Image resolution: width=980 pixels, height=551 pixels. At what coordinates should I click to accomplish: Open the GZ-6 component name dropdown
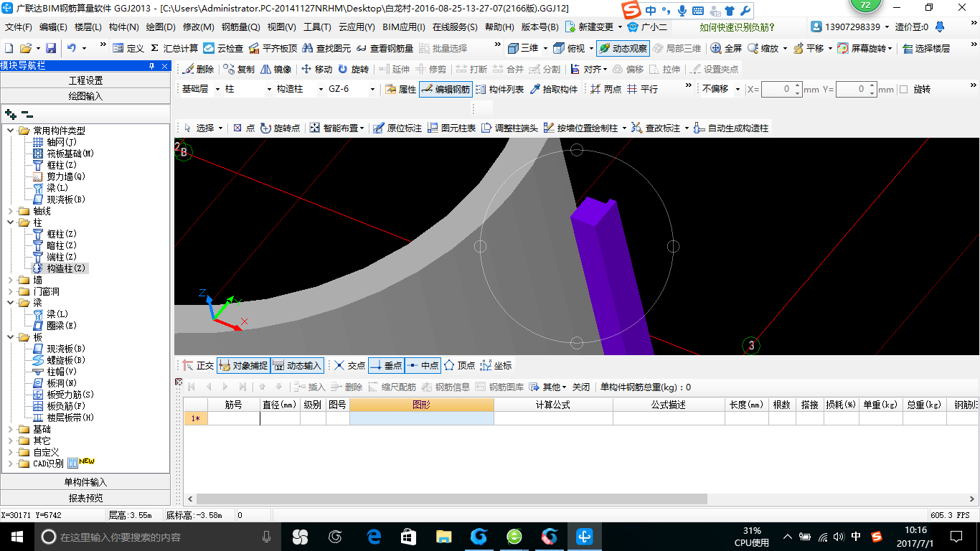[x=372, y=89]
